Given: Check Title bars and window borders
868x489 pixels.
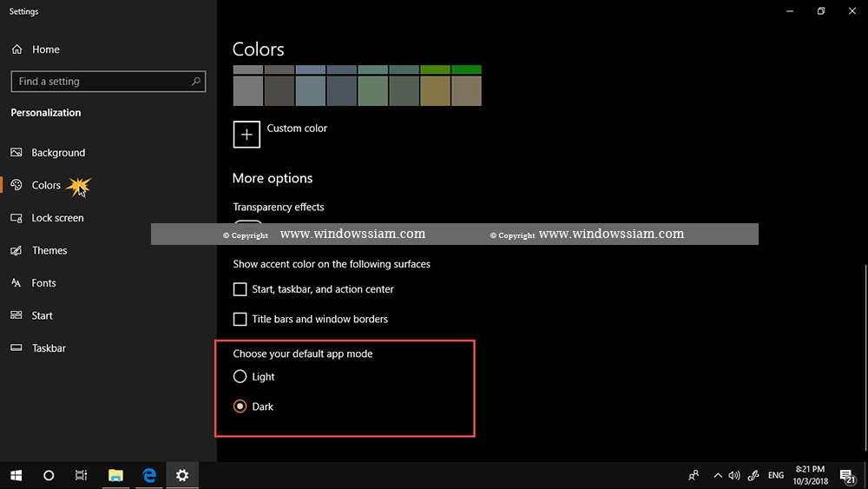Looking at the screenshot, I should (240, 319).
